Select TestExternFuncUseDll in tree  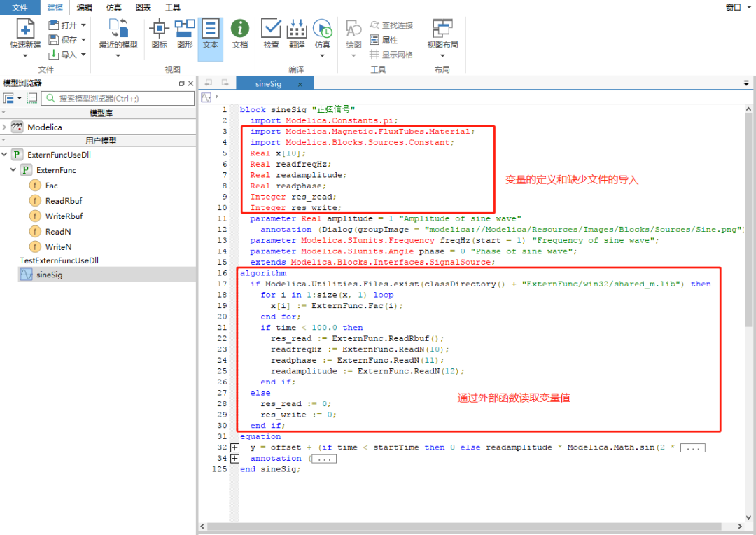click(59, 260)
